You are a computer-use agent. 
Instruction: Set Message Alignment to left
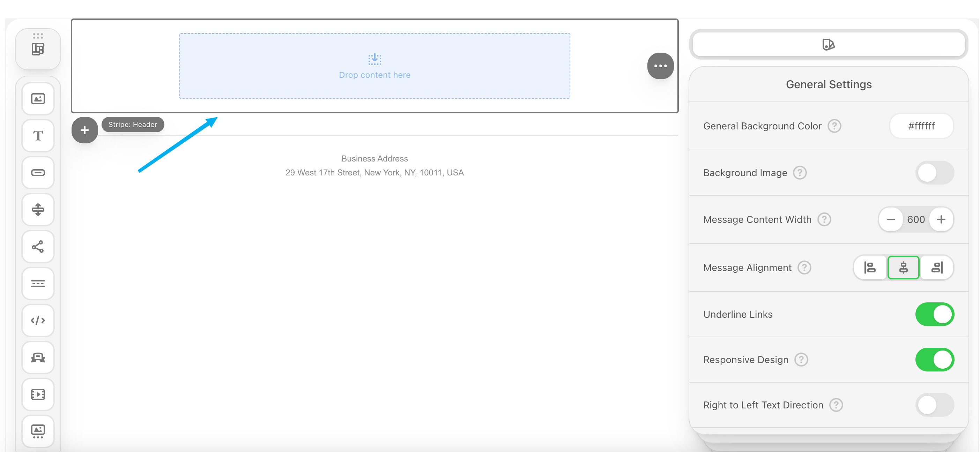point(870,268)
